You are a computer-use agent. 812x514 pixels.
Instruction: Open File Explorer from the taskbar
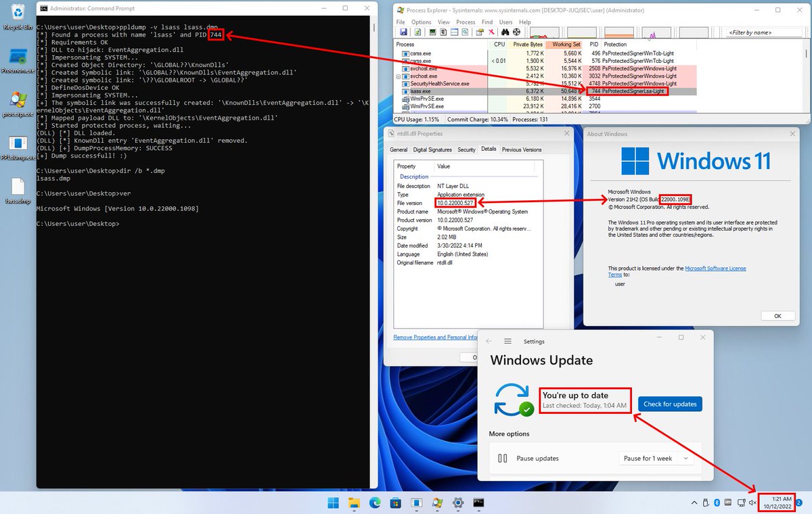[x=354, y=503]
